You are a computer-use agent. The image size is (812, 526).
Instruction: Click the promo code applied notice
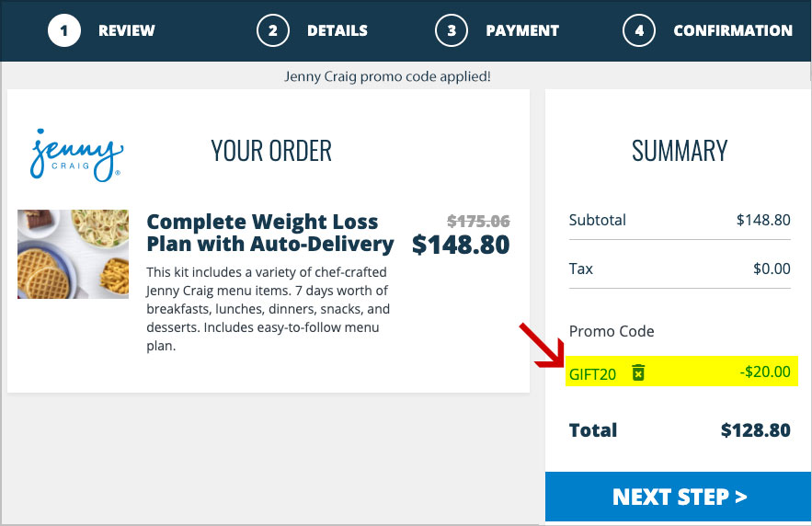click(387, 76)
